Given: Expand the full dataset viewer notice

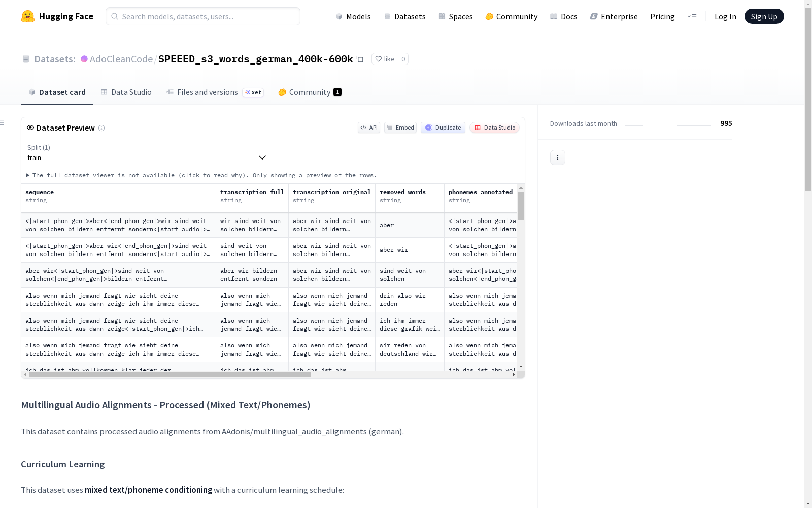Looking at the screenshot, I should pos(201,175).
